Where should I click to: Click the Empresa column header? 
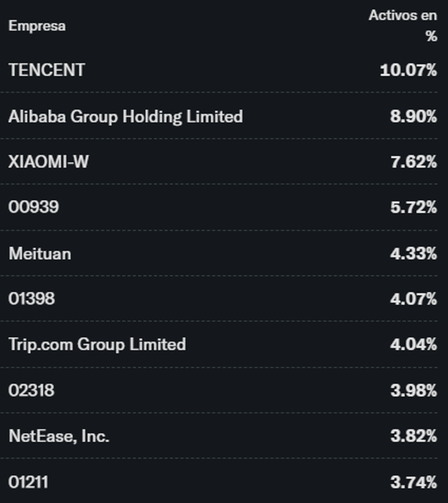37,26
